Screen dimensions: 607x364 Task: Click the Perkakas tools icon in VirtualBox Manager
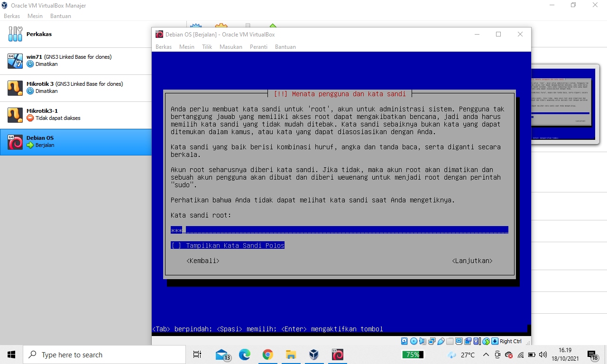pos(15,34)
